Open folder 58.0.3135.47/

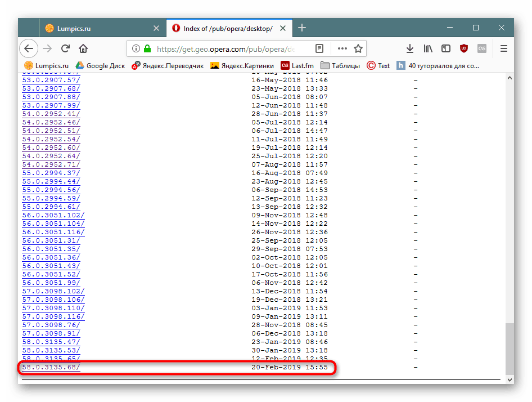click(51, 342)
